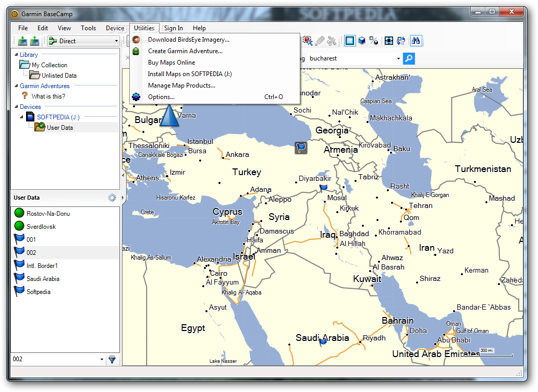Click the SOFTPEDIA SD card device icon

[x=31, y=117]
